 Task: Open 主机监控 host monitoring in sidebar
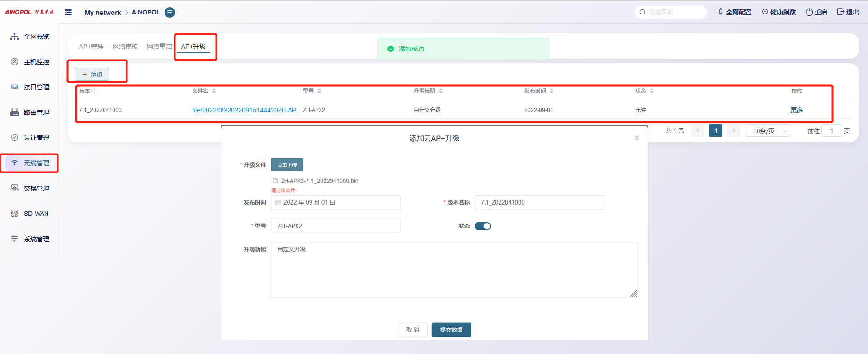pos(30,62)
